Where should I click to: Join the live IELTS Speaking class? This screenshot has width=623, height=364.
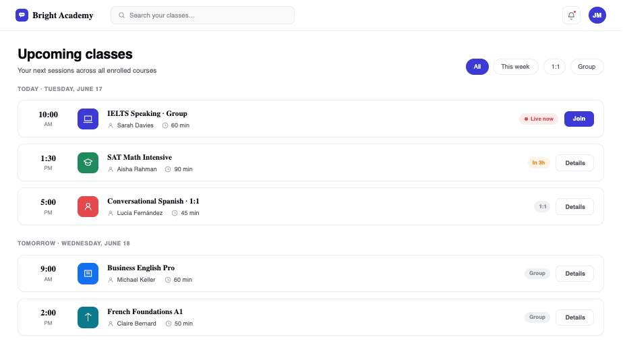coord(579,119)
